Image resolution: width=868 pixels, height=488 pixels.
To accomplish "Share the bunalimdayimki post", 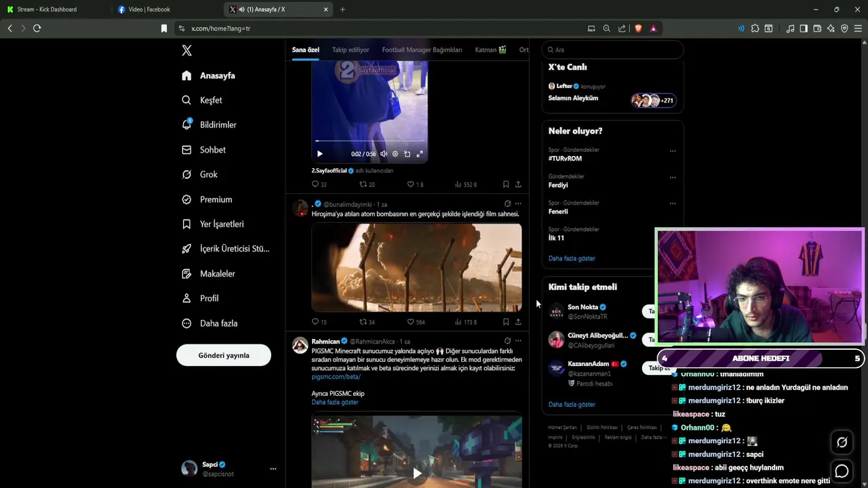I will (518, 322).
